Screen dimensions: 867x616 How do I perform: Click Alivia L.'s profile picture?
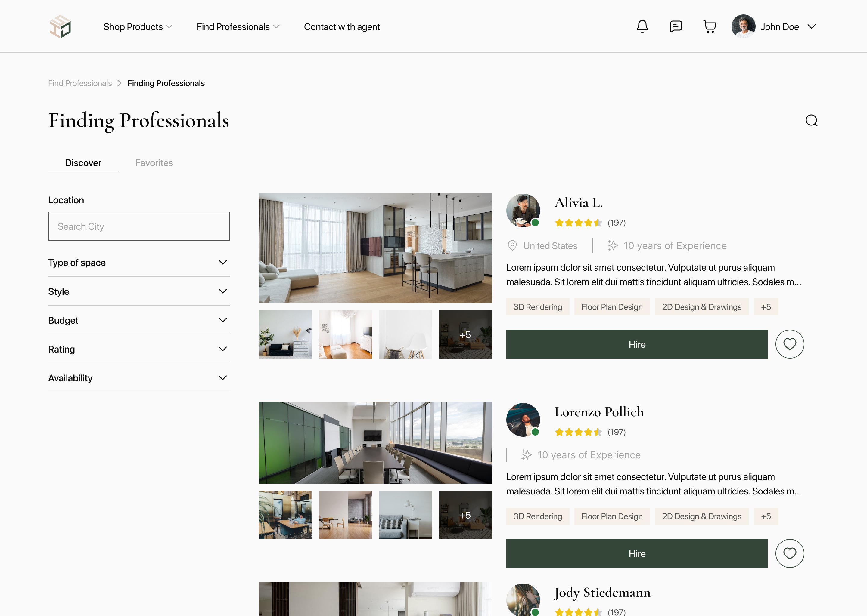(523, 211)
